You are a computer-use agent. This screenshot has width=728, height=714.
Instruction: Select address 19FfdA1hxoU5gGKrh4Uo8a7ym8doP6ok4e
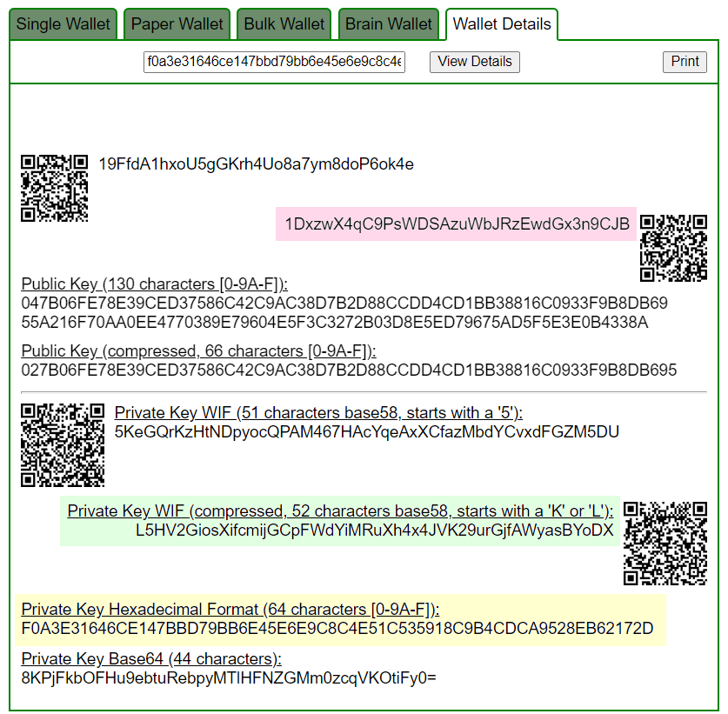pos(257,164)
